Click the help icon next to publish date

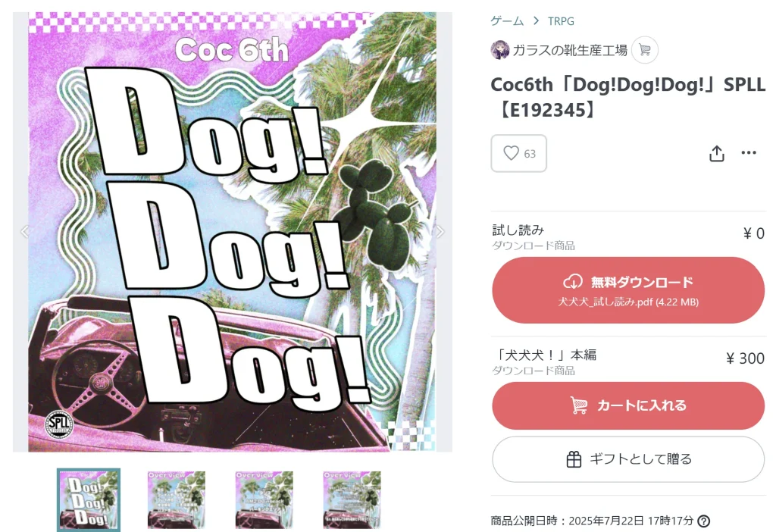tap(703, 521)
